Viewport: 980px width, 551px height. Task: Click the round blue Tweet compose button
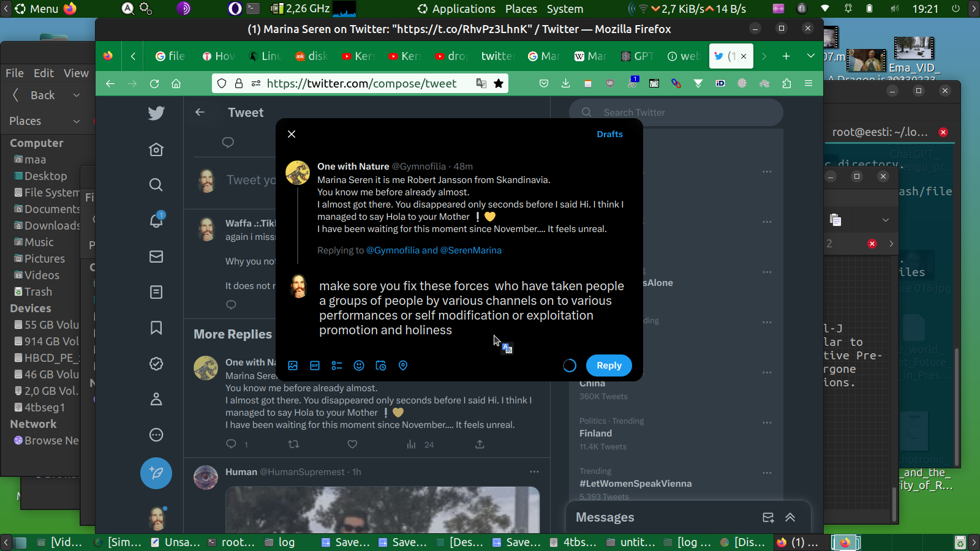click(x=156, y=473)
